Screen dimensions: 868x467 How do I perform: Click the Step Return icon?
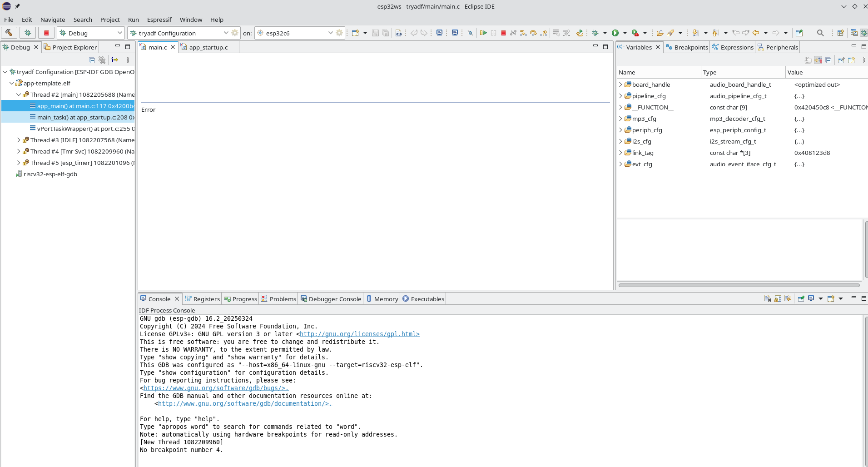coord(543,33)
